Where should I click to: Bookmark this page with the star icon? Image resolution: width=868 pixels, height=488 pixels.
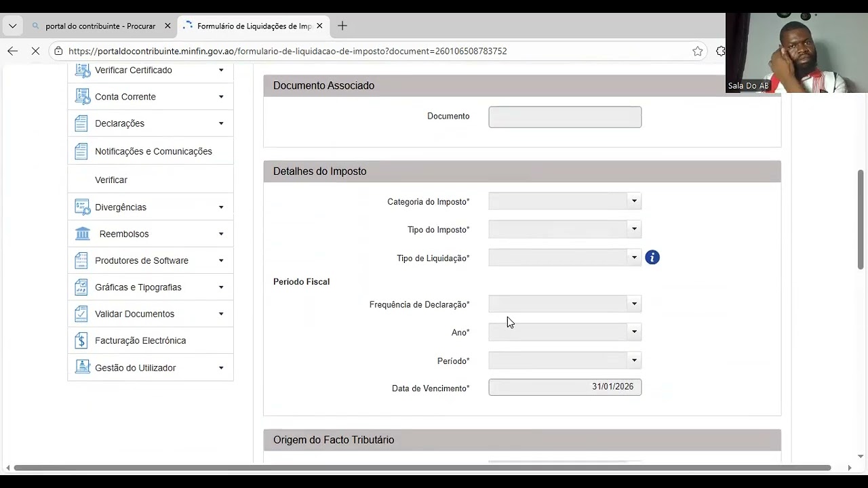coord(698,51)
